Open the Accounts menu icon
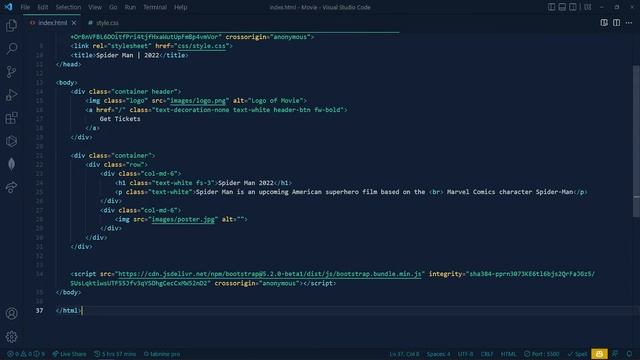Screen dimensions: 640x360 click(x=11, y=313)
